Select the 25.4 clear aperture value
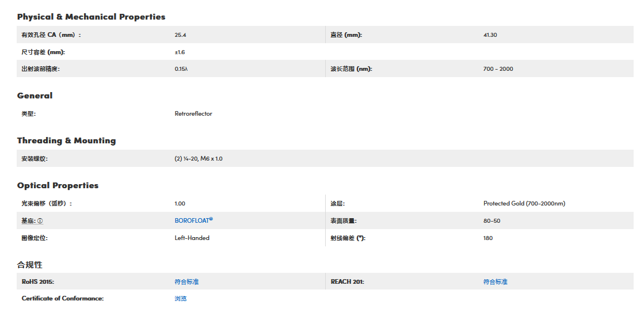Screen dimensions: 644x316 [x=180, y=35]
